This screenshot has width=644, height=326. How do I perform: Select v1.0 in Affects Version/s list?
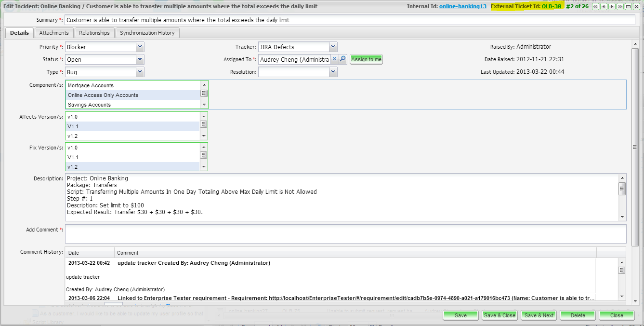click(x=72, y=117)
